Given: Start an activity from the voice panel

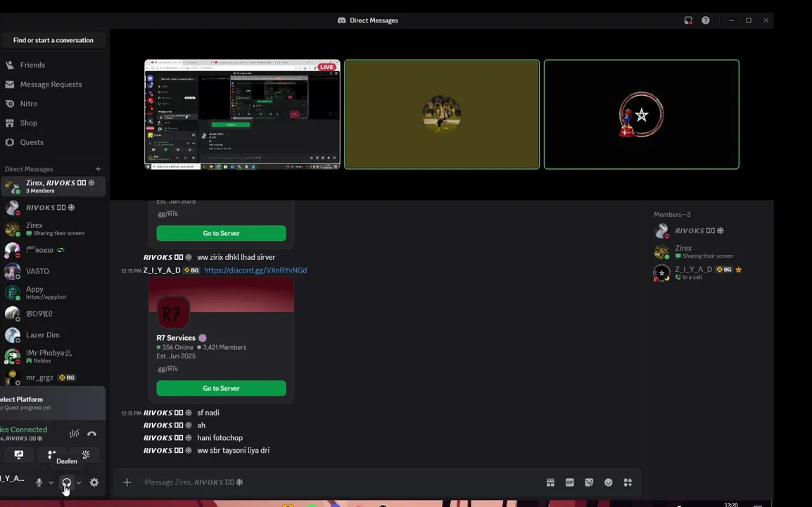Looking at the screenshot, I should 52,454.
